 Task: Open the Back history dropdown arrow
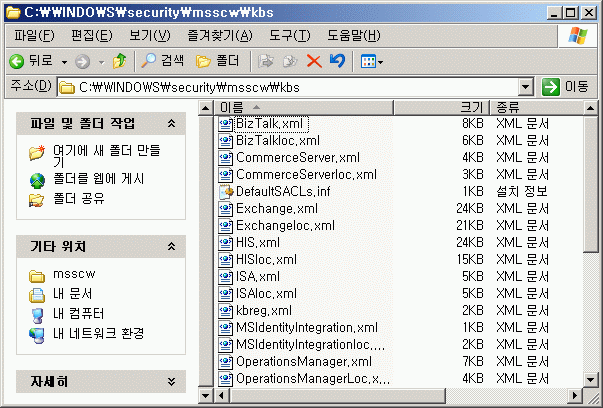point(64,62)
